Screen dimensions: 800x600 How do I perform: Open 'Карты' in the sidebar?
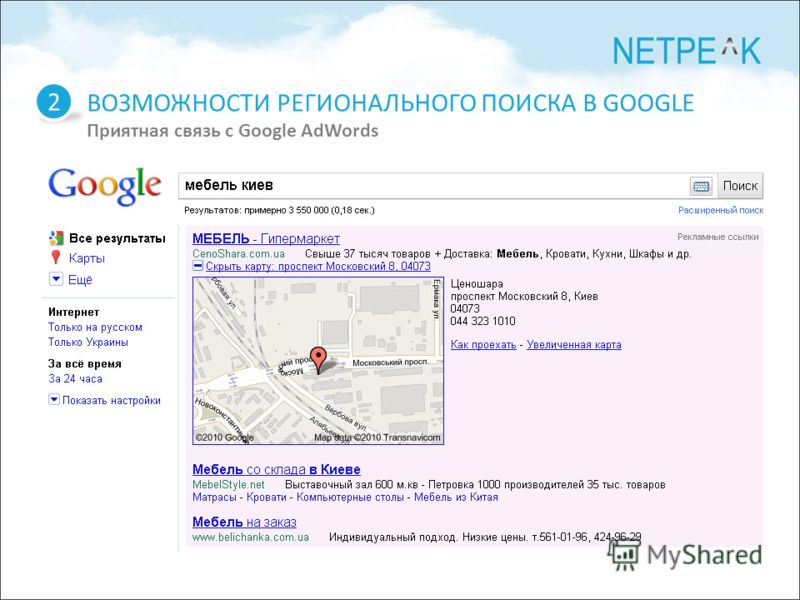pyautogui.click(x=87, y=258)
